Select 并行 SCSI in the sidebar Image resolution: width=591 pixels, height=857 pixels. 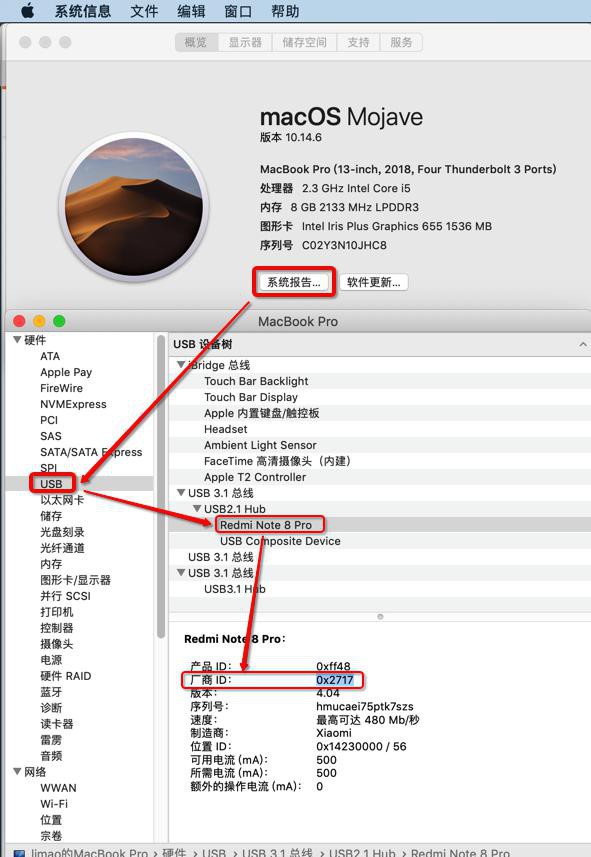click(65, 596)
